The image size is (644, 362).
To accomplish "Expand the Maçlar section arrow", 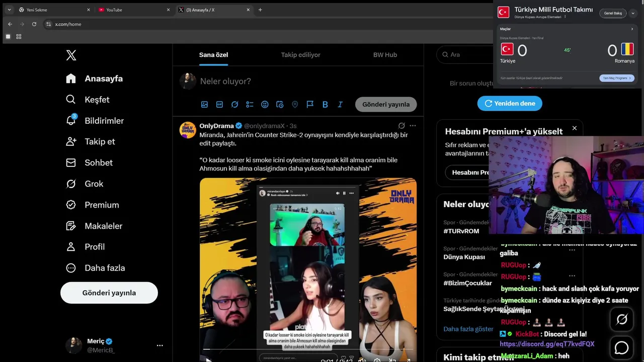I will point(632,29).
